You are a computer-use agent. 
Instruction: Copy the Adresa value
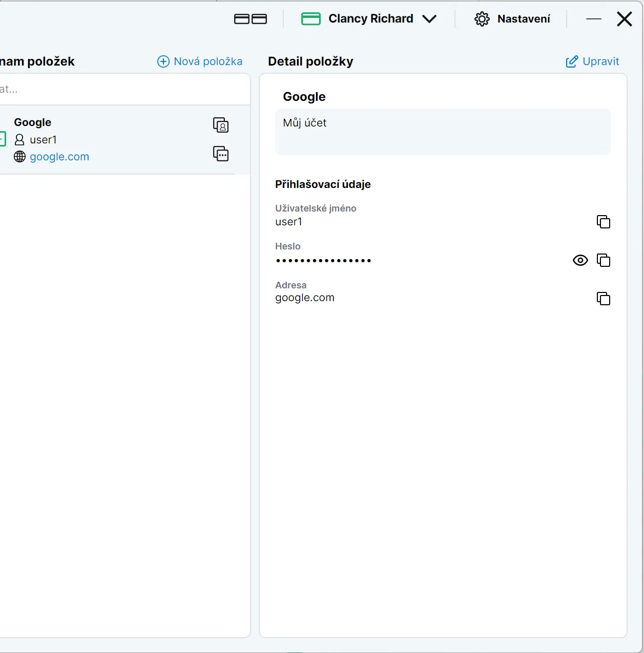(604, 299)
